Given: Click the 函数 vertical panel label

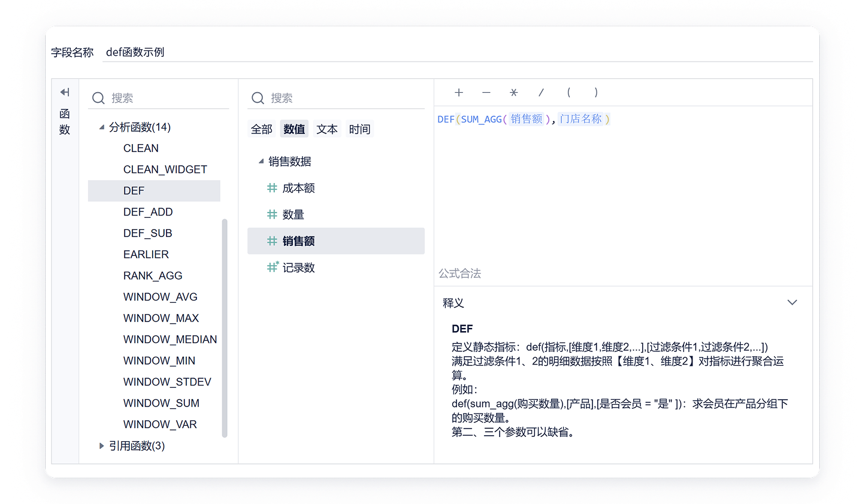Looking at the screenshot, I should pyautogui.click(x=65, y=122).
